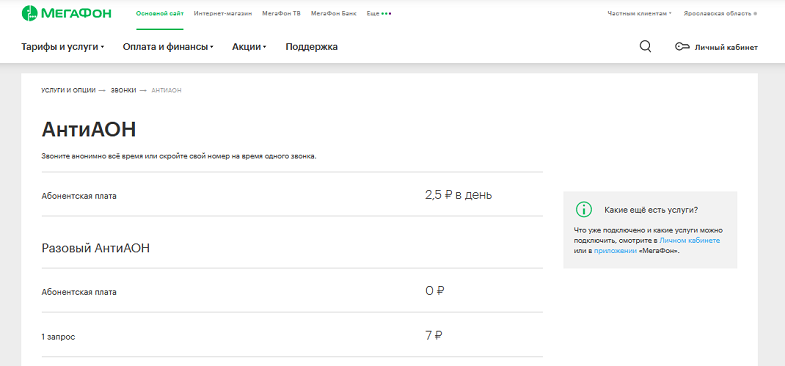Click the Абонентская плата label above Разовый АнтиАОН
Screen dimensions: 785x366
(x=79, y=196)
